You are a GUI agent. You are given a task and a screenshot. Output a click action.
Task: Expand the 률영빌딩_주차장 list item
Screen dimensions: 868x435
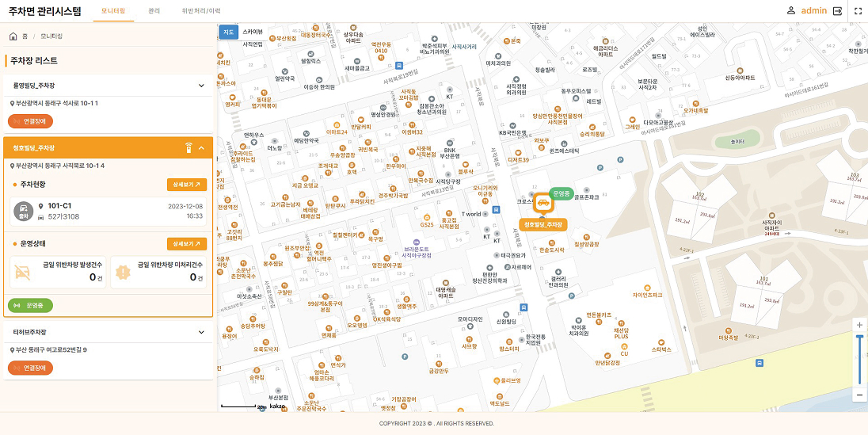coord(201,86)
